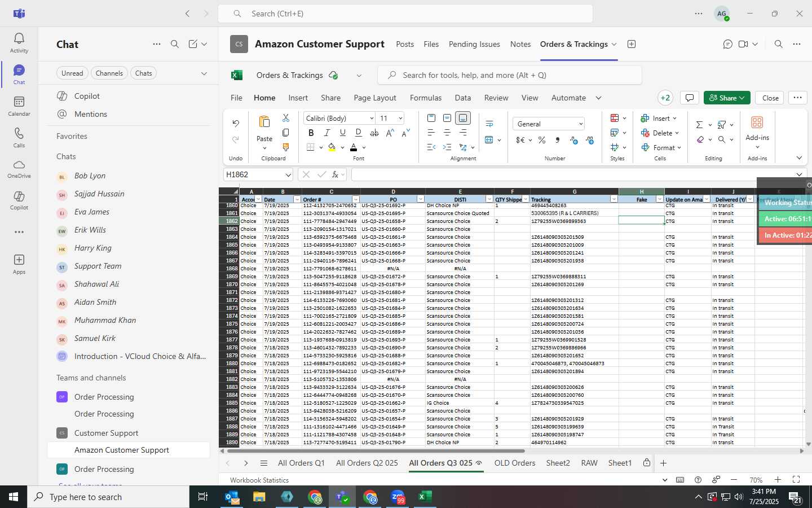This screenshot has height=508, width=812.
Task: Toggle Bottom Align vertical alignment
Action: 463,118
